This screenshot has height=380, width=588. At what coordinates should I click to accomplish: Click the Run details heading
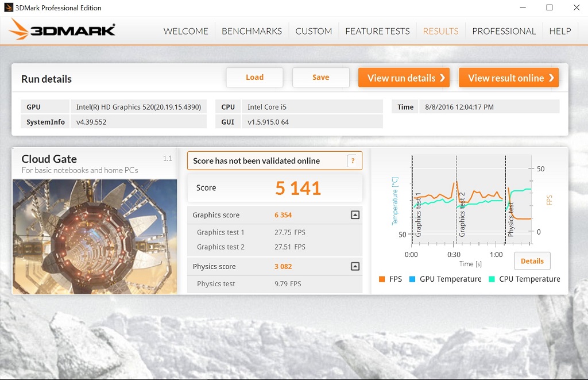pyautogui.click(x=47, y=79)
